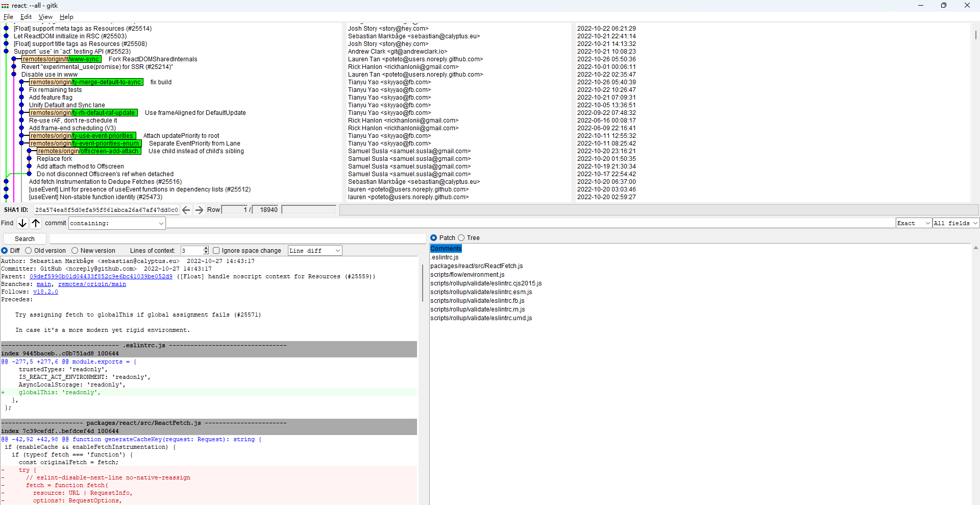Click the Find upward arrow icon
Viewport: 980px width, 505px height.
click(x=36, y=223)
